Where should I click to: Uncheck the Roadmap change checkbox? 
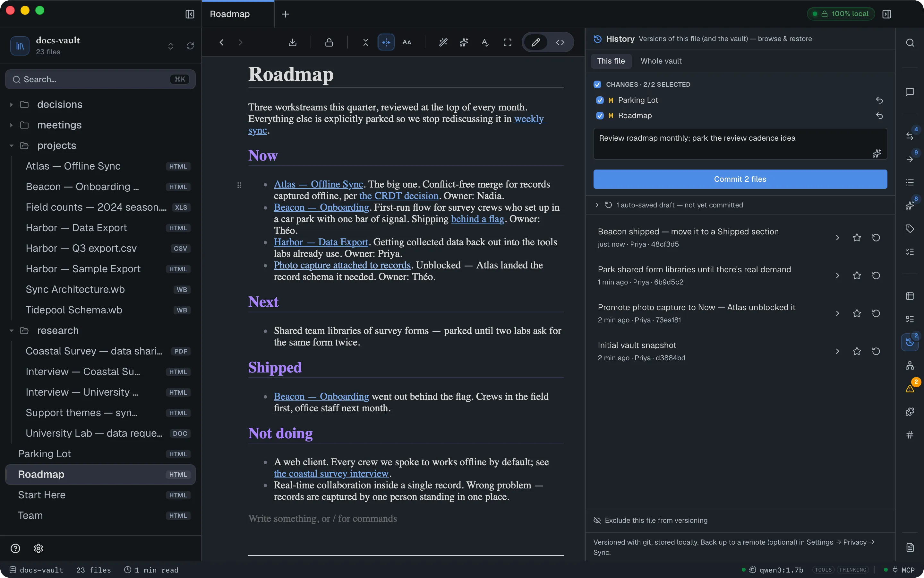(600, 116)
